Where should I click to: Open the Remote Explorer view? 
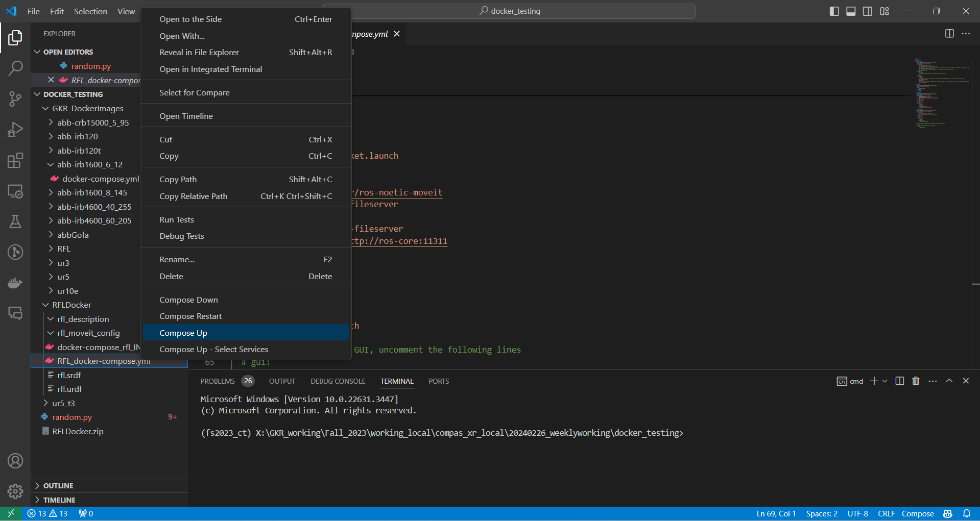[x=15, y=191]
